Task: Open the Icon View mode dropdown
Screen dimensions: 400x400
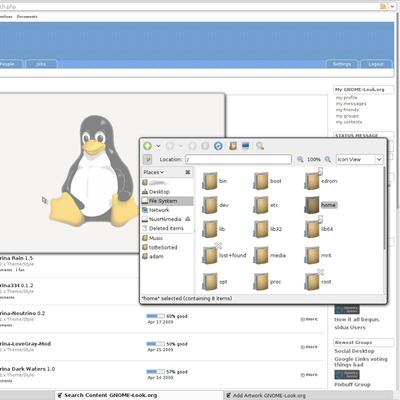Action: [359, 159]
